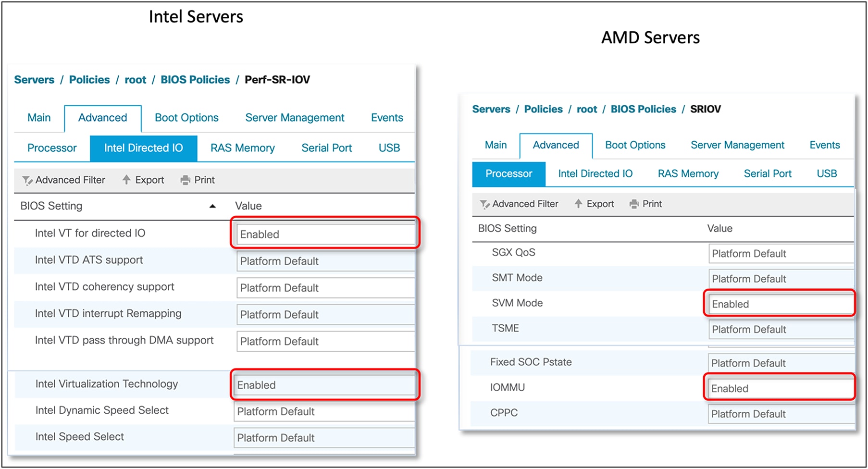Click Value column header in Intel panel
The image size is (868, 469).
pos(248,206)
